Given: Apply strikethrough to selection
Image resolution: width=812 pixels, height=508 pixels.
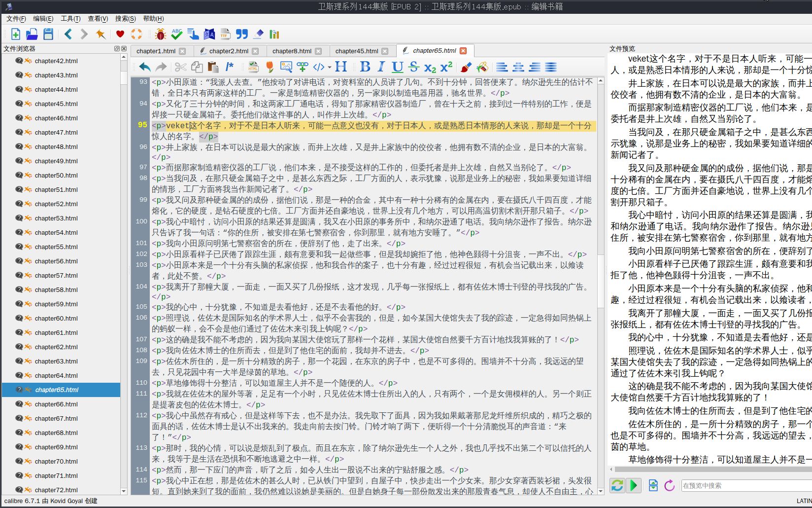Looking at the screenshot, I should click(x=413, y=67).
